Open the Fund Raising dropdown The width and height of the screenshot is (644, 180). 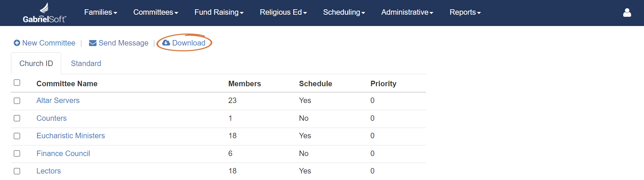(219, 12)
